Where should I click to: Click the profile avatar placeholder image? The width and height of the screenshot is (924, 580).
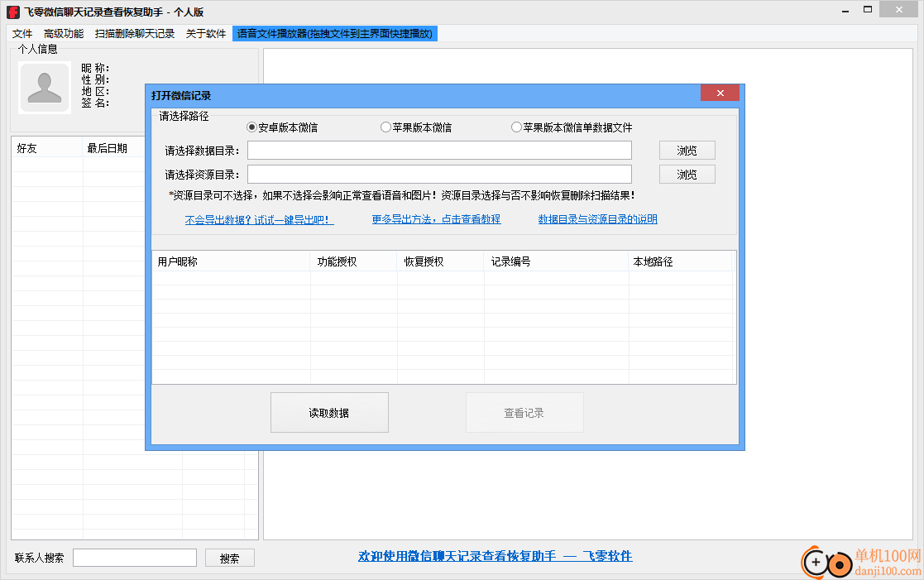(45, 87)
